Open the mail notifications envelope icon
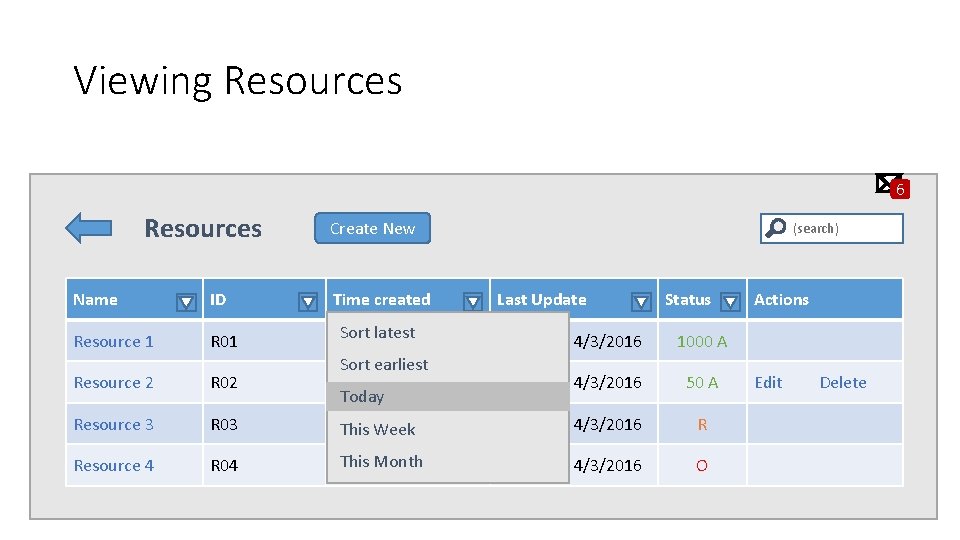Image resolution: width=960 pixels, height=540 pixels. pyautogui.click(x=885, y=182)
